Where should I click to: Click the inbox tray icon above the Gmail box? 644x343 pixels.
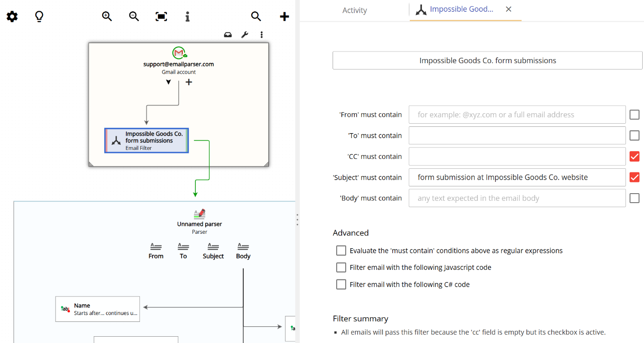228,34
